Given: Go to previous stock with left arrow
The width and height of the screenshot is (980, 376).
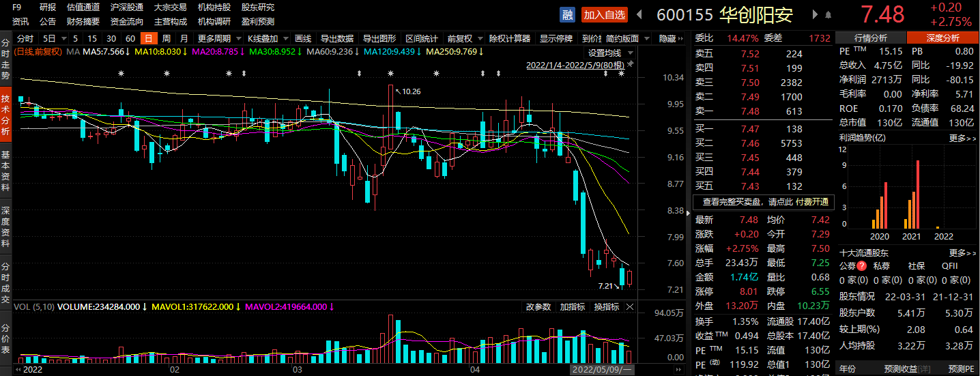Looking at the screenshot, I should [639, 14].
